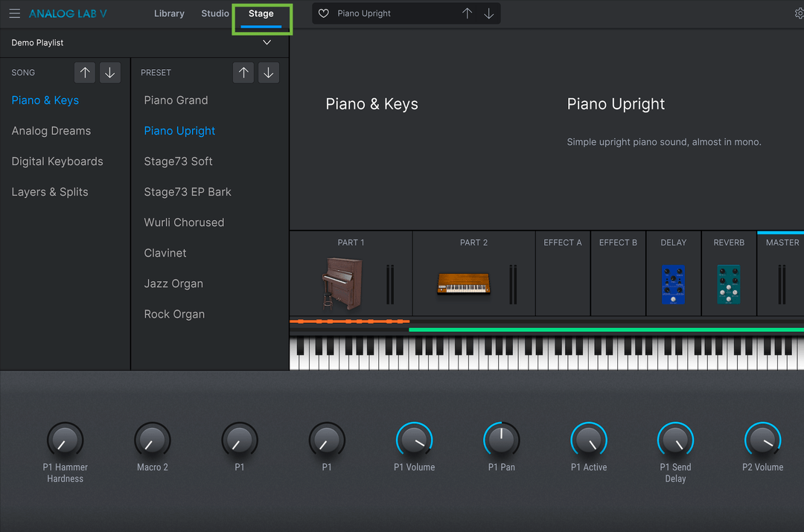This screenshot has height=532, width=804.
Task: Select next preset with PRESET down arrow
Action: (x=268, y=73)
